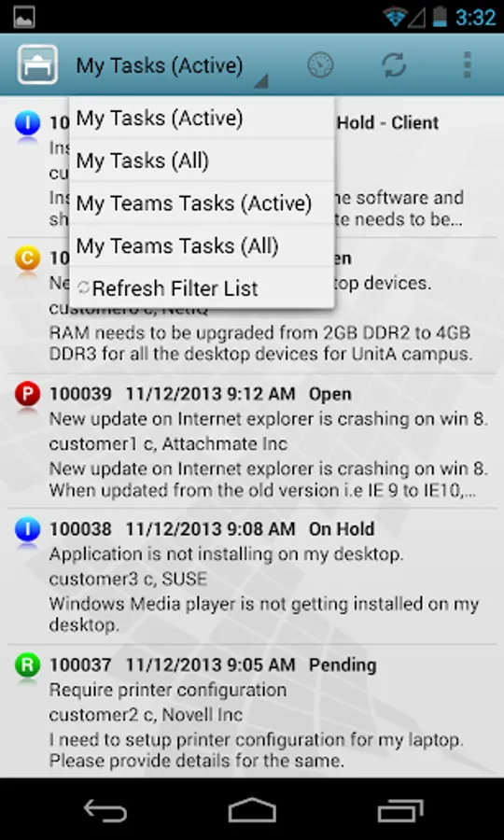The width and height of the screenshot is (504, 840).
Task: Tap the Android back navigation button
Action: pyautogui.click(x=105, y=810)
